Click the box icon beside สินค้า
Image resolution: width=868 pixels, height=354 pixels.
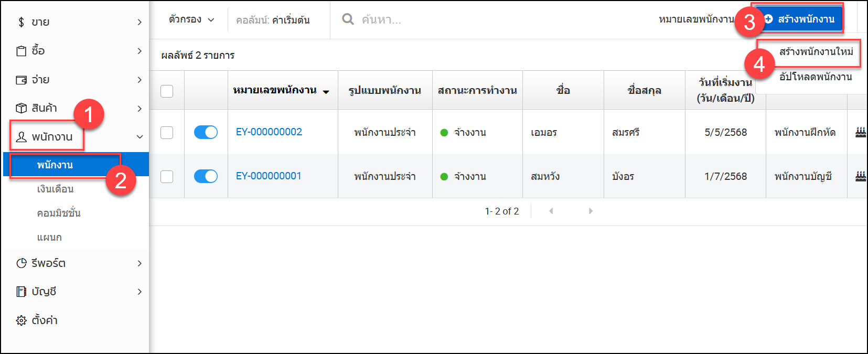click(21, 108)
